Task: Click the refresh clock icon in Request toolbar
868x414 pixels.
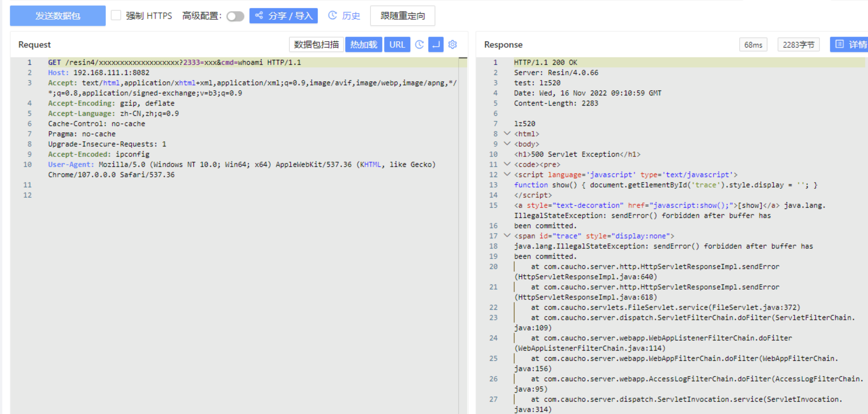Action: click(x=419, y=45)
